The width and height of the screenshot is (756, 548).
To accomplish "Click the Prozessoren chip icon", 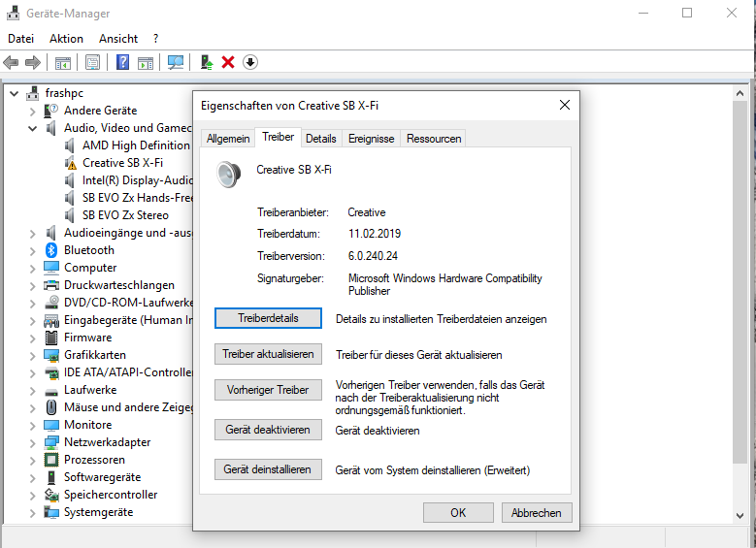I will coord(51,460).
